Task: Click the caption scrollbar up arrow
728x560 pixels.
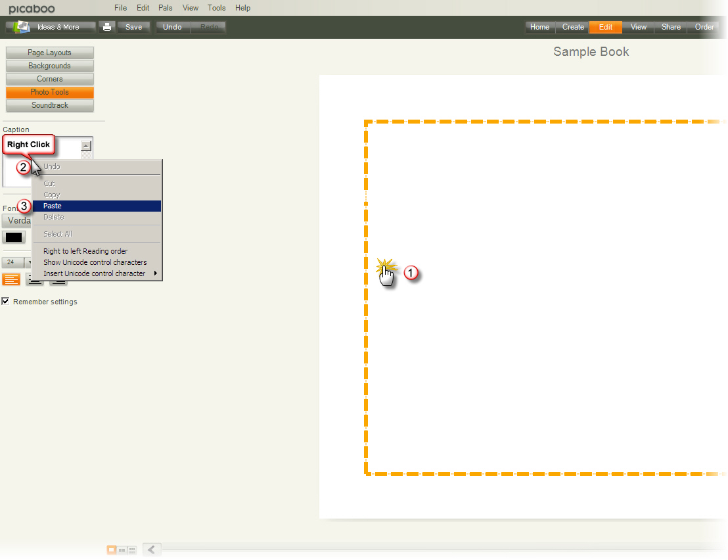Action: 85,146
